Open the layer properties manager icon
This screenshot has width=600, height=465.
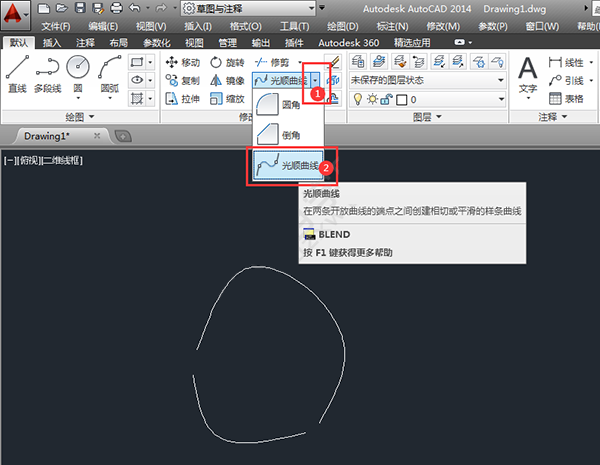click(358, 62)
